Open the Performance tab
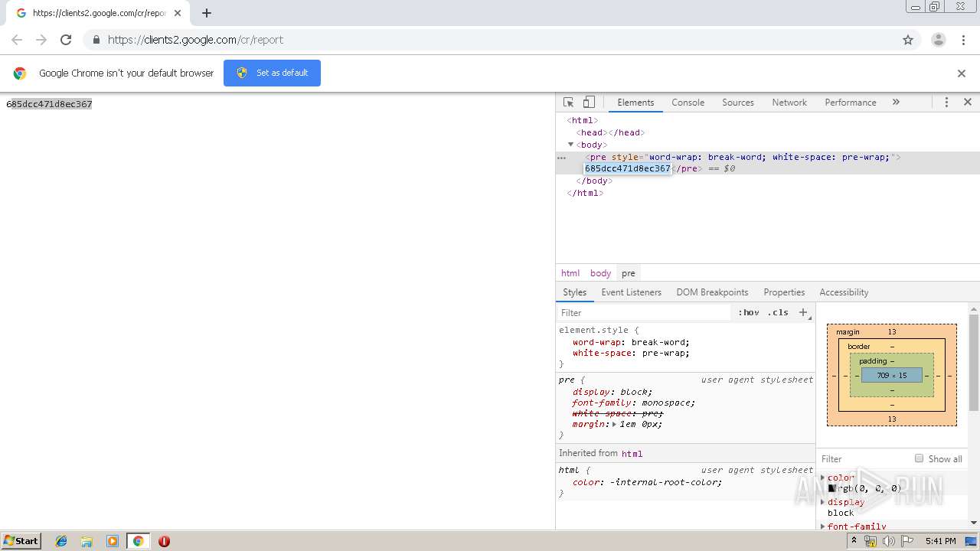The width and height of the screenshot is (980, 551). tap(851, 103)
